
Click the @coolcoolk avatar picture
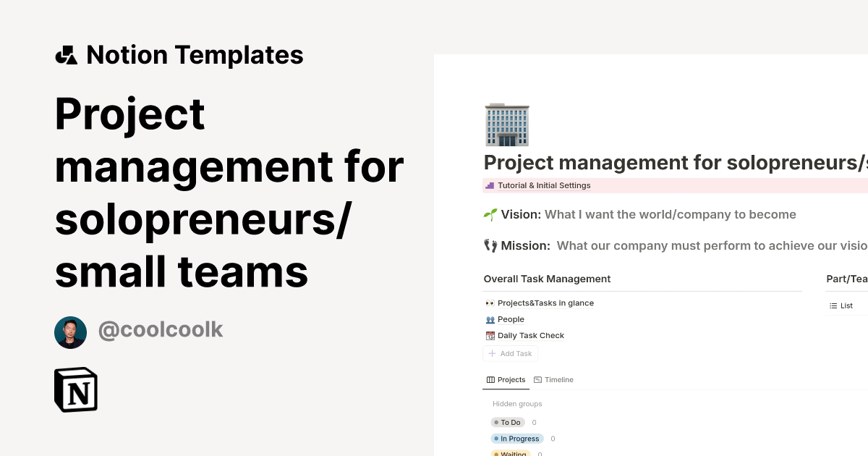click(x=70, y=332)
